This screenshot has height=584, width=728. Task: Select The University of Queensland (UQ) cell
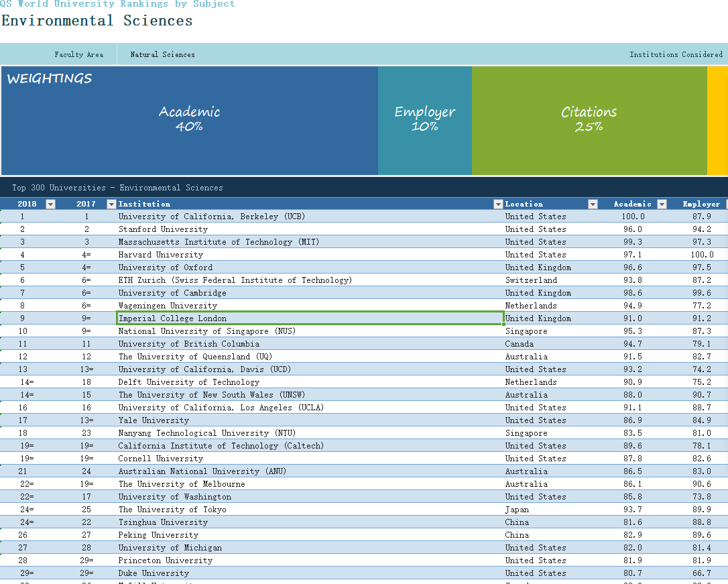tap(310, 357)
